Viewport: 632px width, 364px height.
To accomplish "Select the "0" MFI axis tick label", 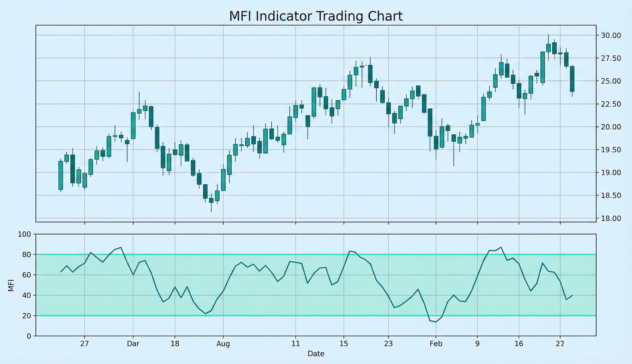I will click(29, 336).
